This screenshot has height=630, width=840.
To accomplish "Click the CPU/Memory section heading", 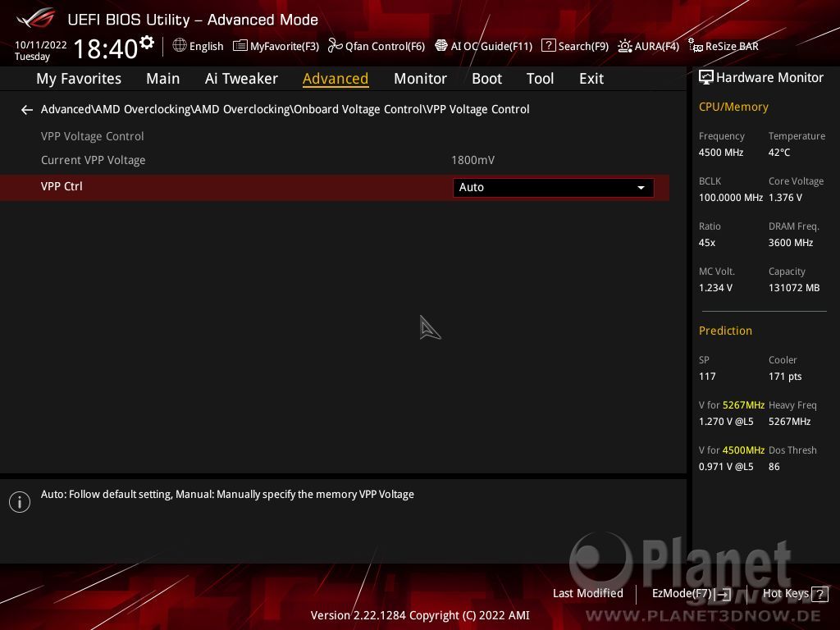I will pos(733,107).
